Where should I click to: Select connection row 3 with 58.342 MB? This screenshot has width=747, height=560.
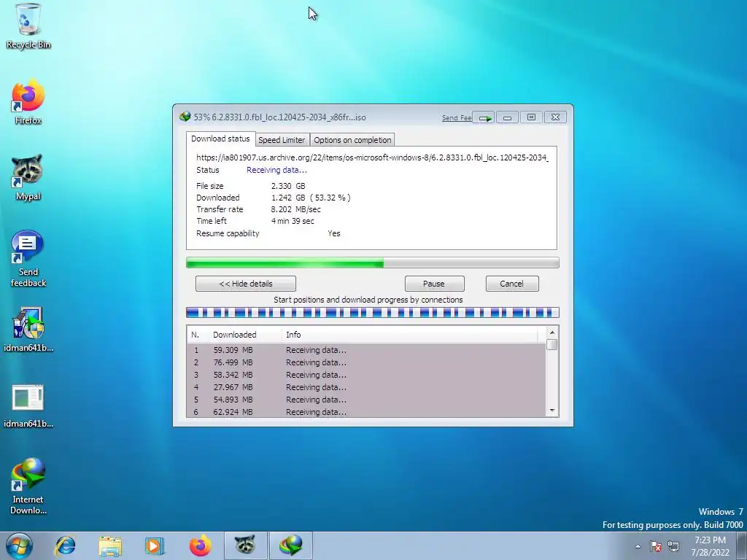click(366, 375)
